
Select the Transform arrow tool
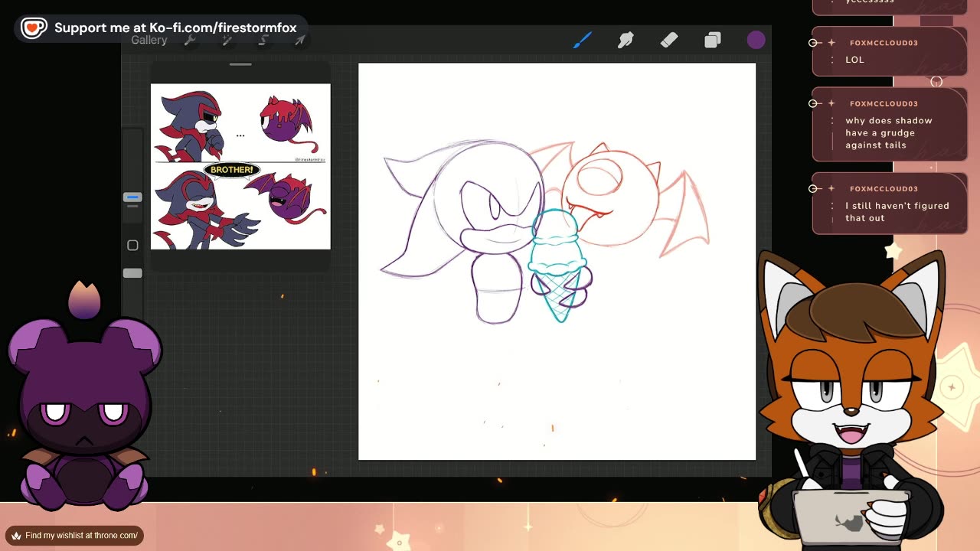[x=300, y=41]
